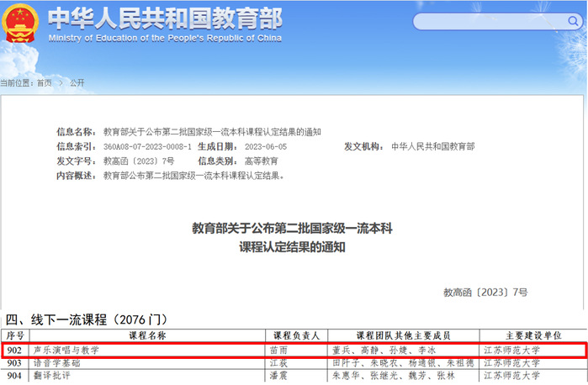Select the 翻译批评 course in row 904
Image resolution: width=588 pixels, height=385 pixels.
tap(53, 377)
